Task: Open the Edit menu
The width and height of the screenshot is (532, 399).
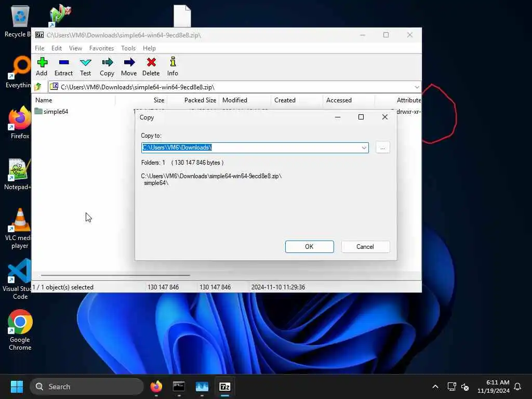Action: point(56,48)
